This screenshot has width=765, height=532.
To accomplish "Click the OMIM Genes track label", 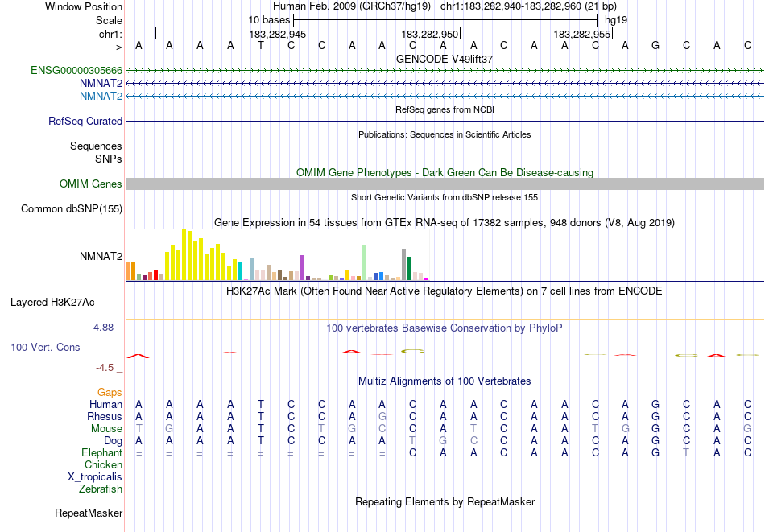I will click(x=91, y=184).
